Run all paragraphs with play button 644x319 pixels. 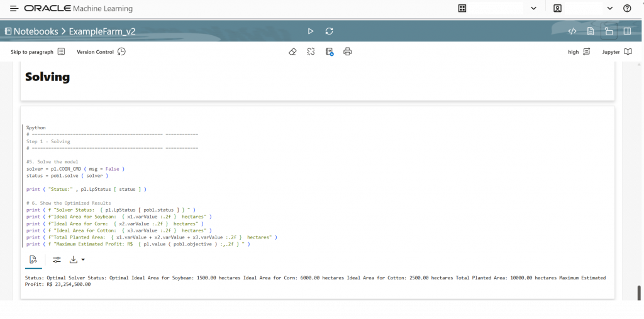click(x=311, y=31)
